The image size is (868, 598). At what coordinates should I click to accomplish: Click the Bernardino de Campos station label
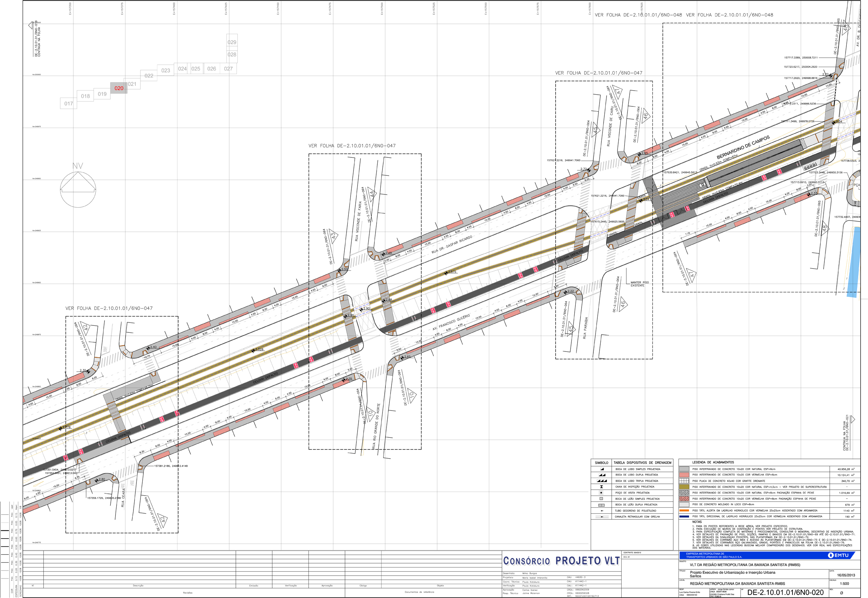click(743, 147)
